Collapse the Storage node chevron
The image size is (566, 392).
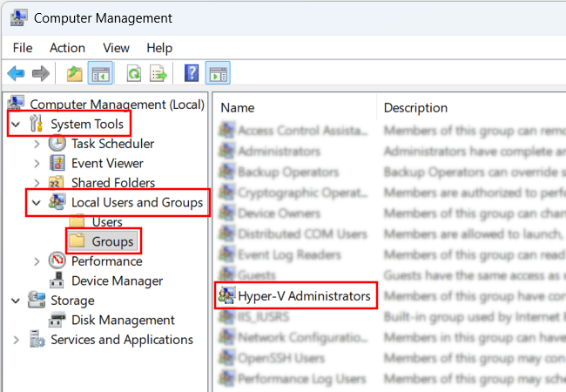tap(16, 301)
